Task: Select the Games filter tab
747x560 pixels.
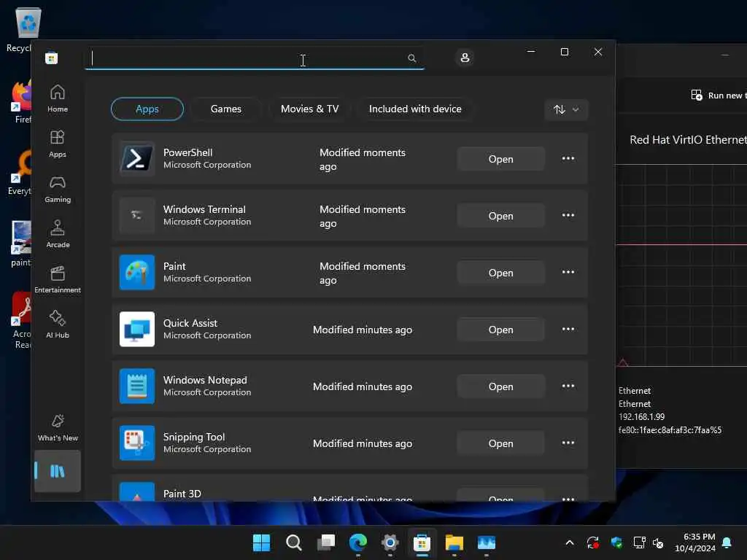Action: click(x=226, y=109)
